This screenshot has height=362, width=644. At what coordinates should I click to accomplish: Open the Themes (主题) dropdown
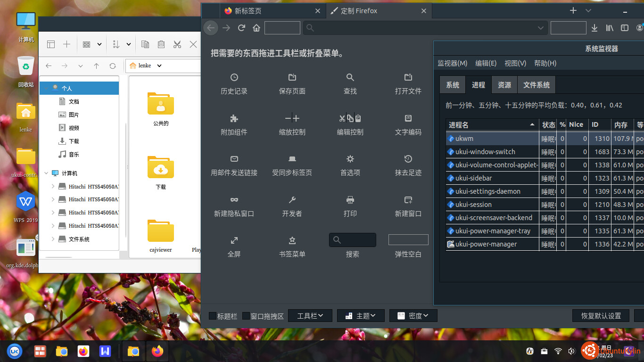361,316
